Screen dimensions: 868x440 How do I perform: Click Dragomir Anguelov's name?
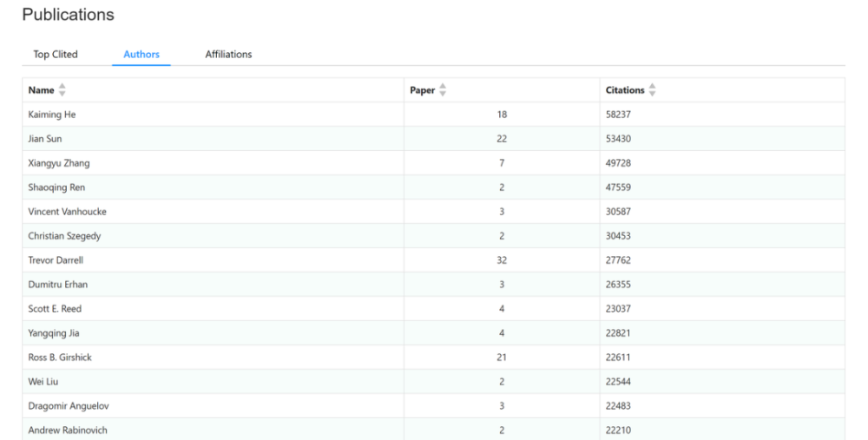pyautogui.click(x=69, y=406)
